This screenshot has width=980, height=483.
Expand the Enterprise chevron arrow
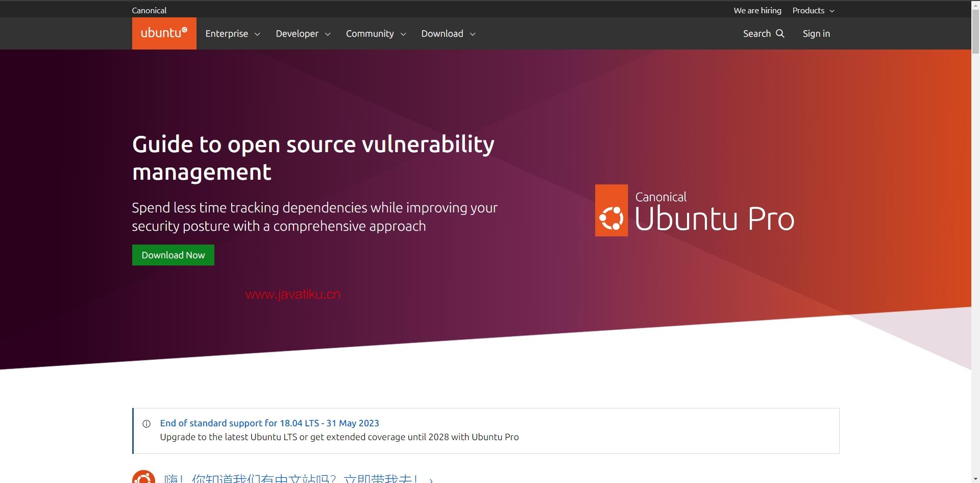[257, 34]
